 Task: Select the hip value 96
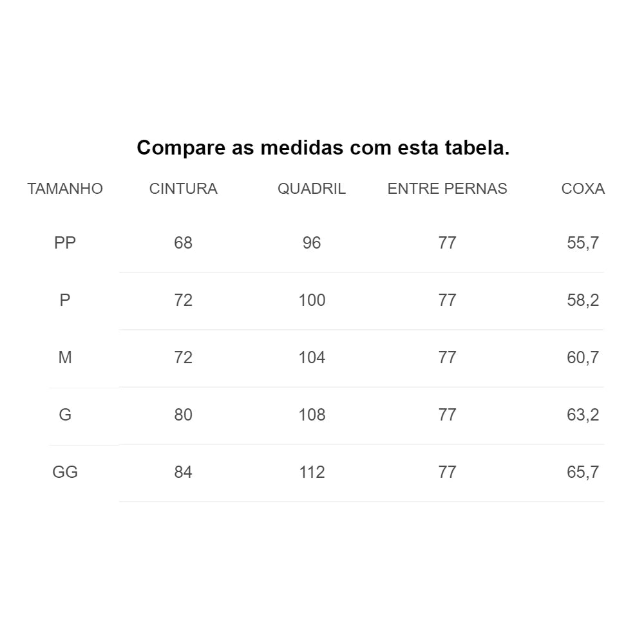311,243
